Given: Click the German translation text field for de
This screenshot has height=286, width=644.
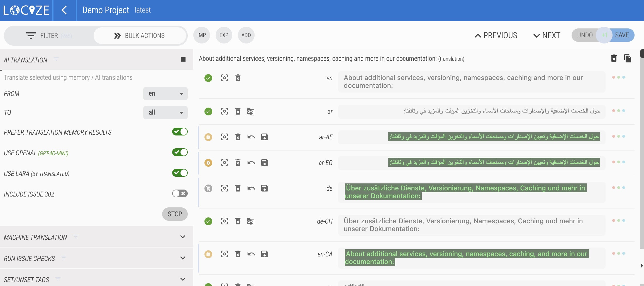Looking at the screenshot, I should click(x=471, y=192).
